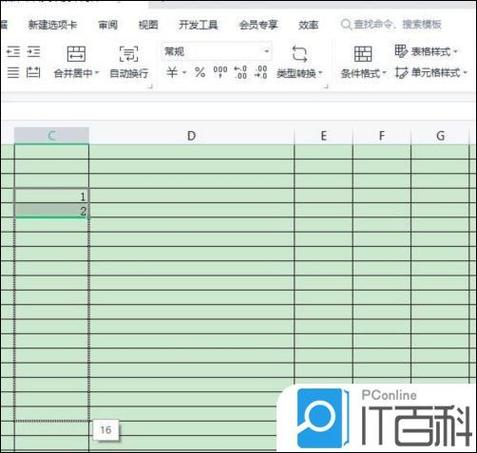This screenshot has height=453, width=477.
Task: Select column G header
Action: 440,136
